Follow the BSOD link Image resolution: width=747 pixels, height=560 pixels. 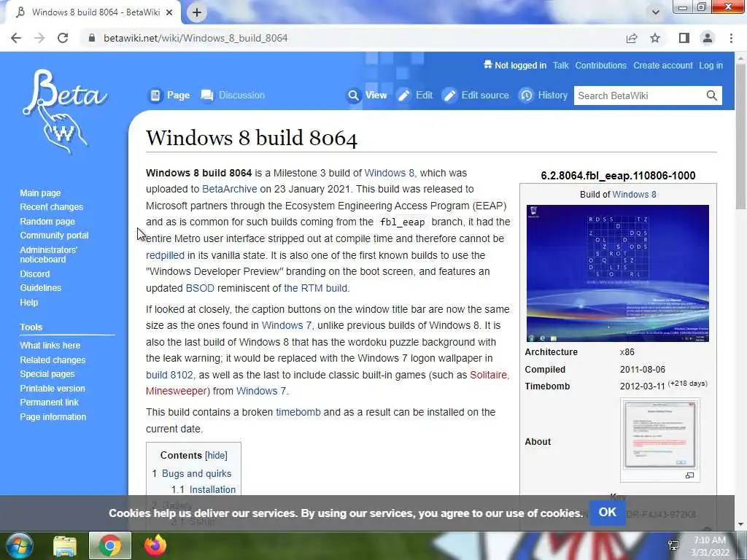coord(200,288)
